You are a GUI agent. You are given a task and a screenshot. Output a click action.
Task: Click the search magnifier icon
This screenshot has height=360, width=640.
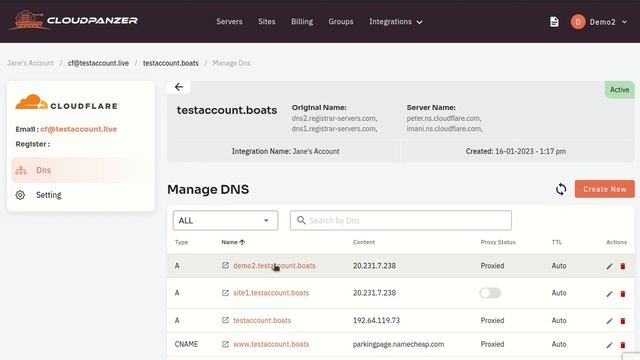point(301,220)
